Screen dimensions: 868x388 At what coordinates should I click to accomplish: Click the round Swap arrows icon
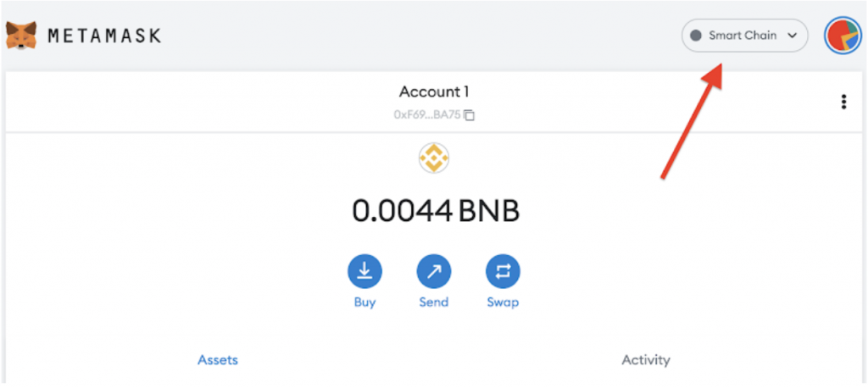point(503,271)
